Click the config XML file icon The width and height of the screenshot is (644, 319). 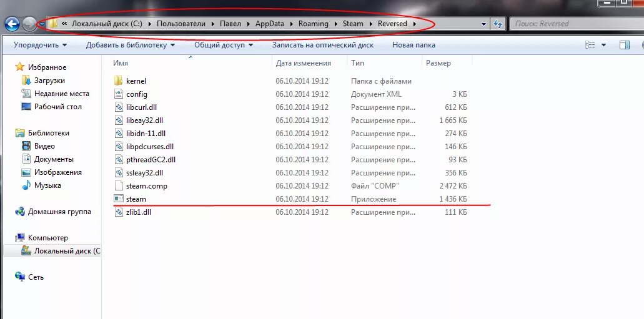[118, 94]
